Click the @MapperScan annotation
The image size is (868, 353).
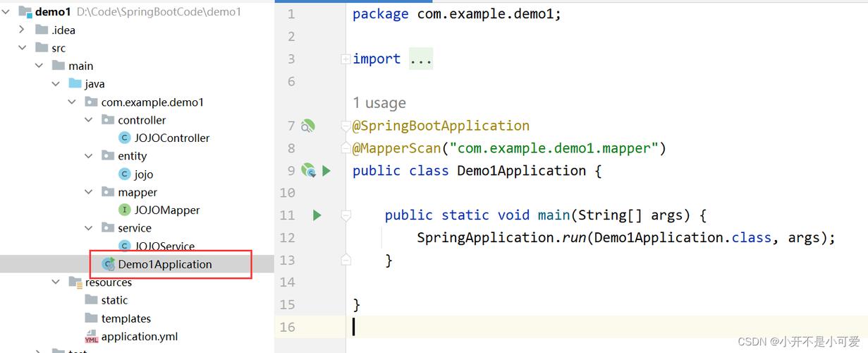point(396,148)
